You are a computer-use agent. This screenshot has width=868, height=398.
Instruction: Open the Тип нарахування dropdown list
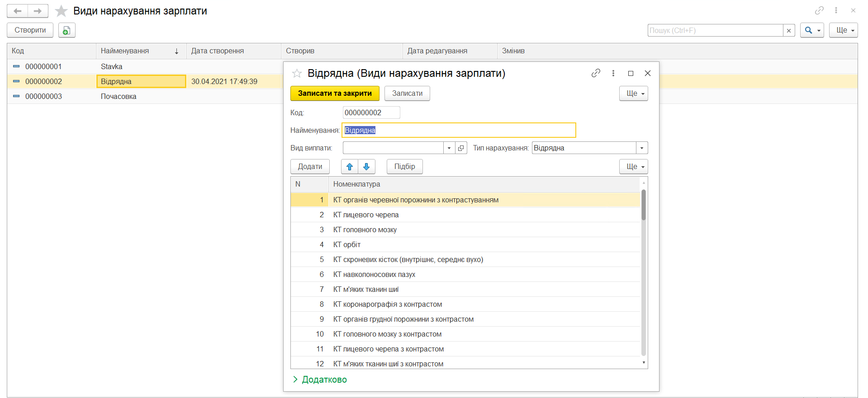tap(642, 148)
